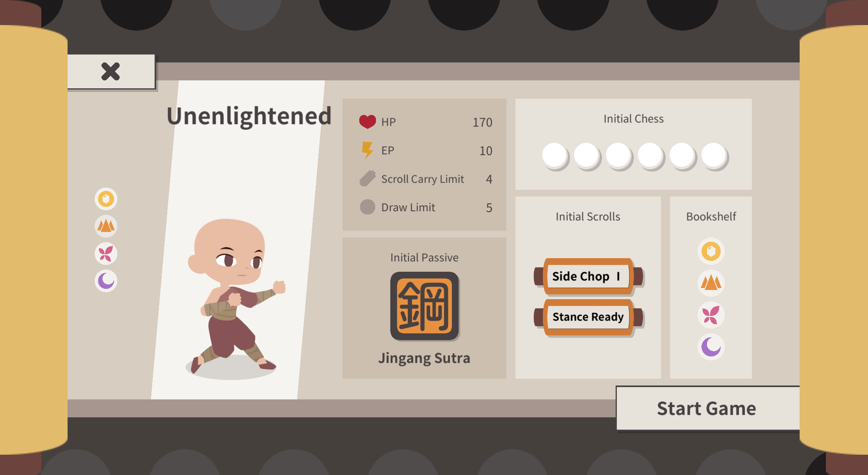868x475 pixels.
Task: Click the Scroll Carry Limit scroll icon
Action: 367,179
